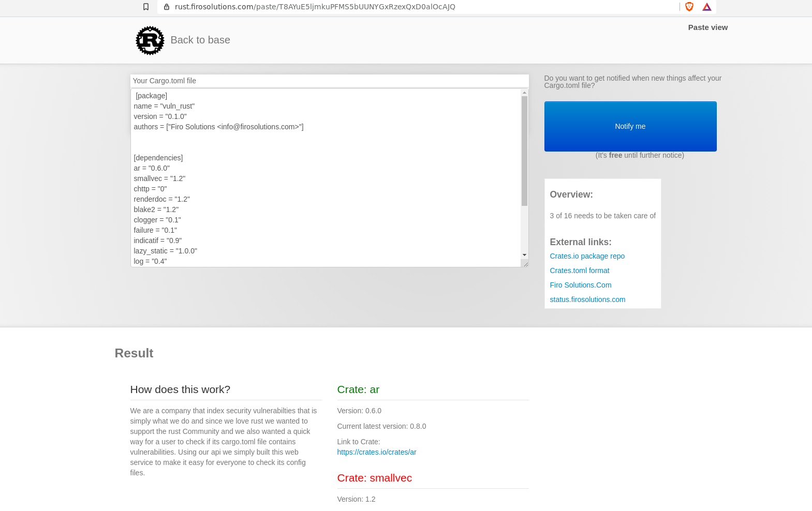Click the lock icon beside the URL
The height and width of the screenshot is (511, 812).
[167, 7]
